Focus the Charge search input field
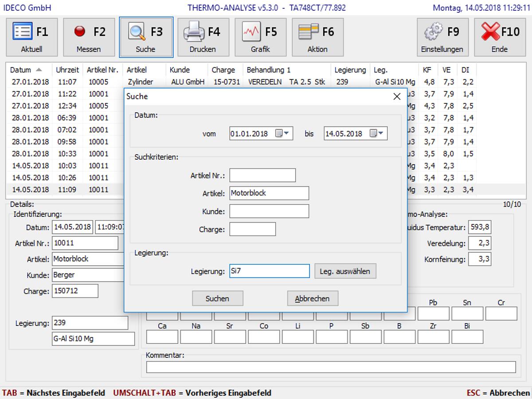Viewport: 532px width, 399px height. click(x=252, y=229)
